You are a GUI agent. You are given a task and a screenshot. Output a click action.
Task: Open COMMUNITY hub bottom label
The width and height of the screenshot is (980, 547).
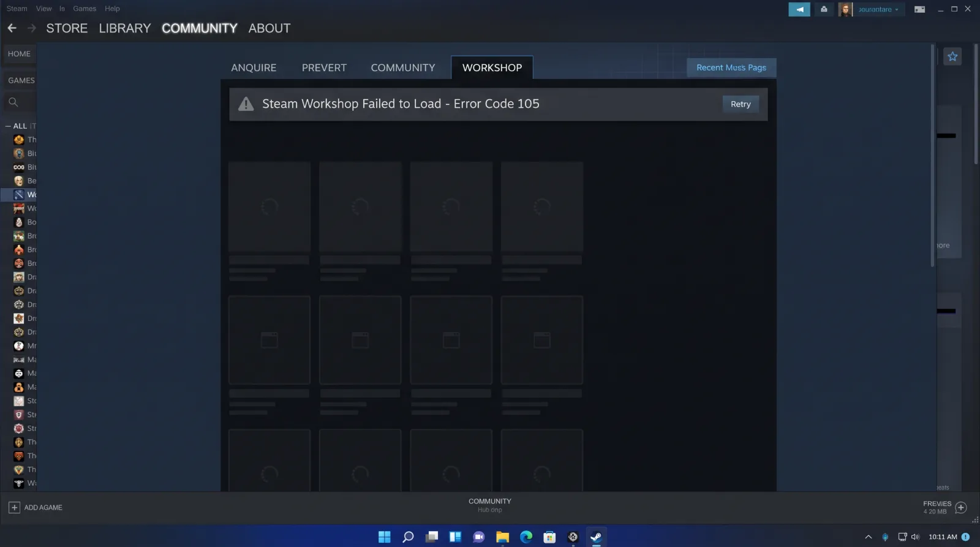(x=490, y=501)
